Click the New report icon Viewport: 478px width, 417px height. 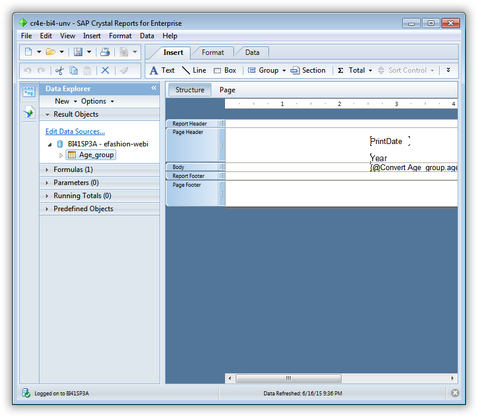(29, 52)
